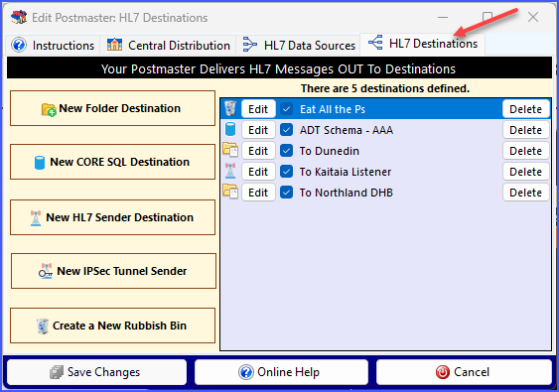Open Edit for To Kaitaia Listener
Image resolution: width=559 pixels, height=392 pixels.
coord(258,172)
